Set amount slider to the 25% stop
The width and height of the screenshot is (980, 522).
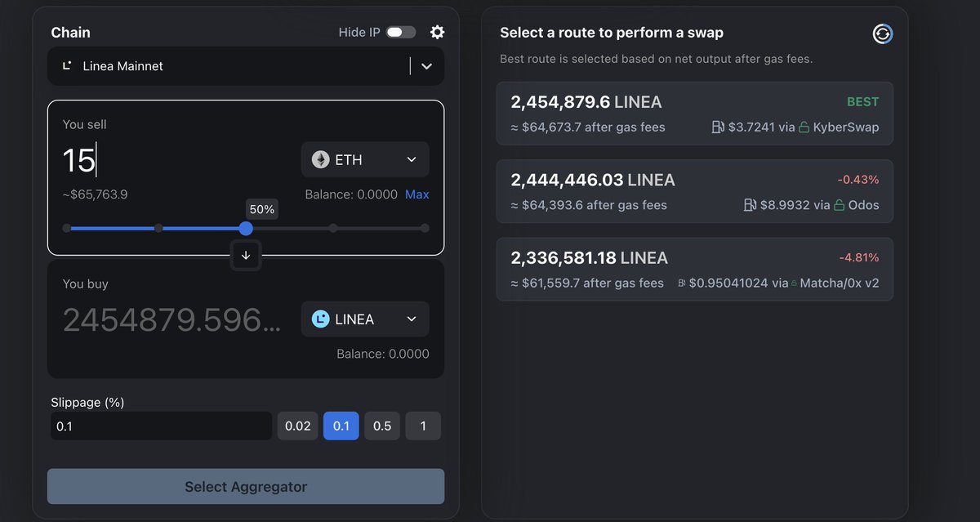(158, 228)
